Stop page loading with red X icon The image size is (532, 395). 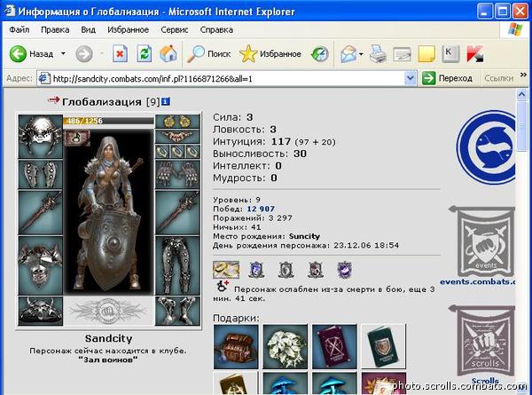pos(120,53)
